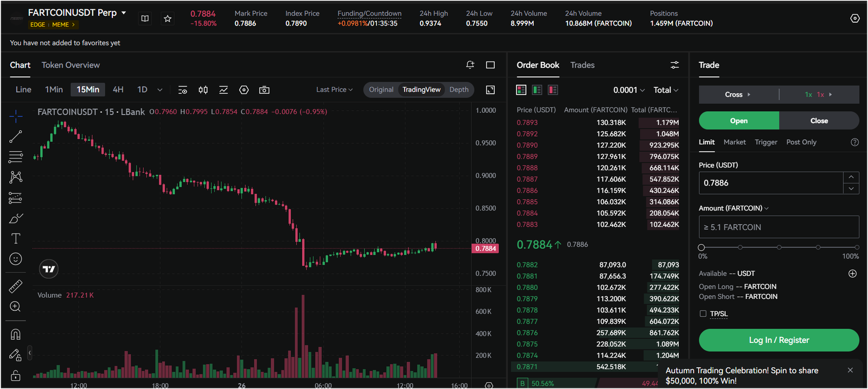Image resolution: width=868 pixels, height=389 pixels.
Task: Select the Trigger order tab
Action: [x=766, y=142]
